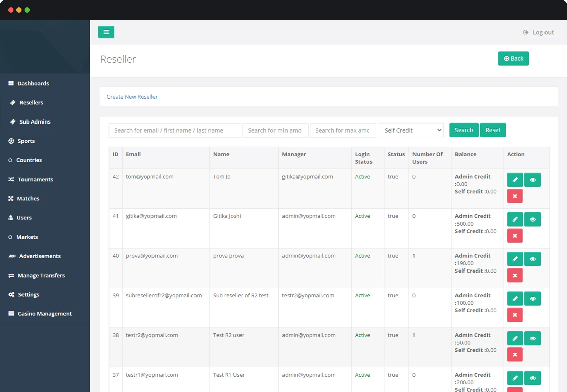Edit the prova@yopmail.com reseller
This screenshot has width=567, height=392.
coord(515,259)
